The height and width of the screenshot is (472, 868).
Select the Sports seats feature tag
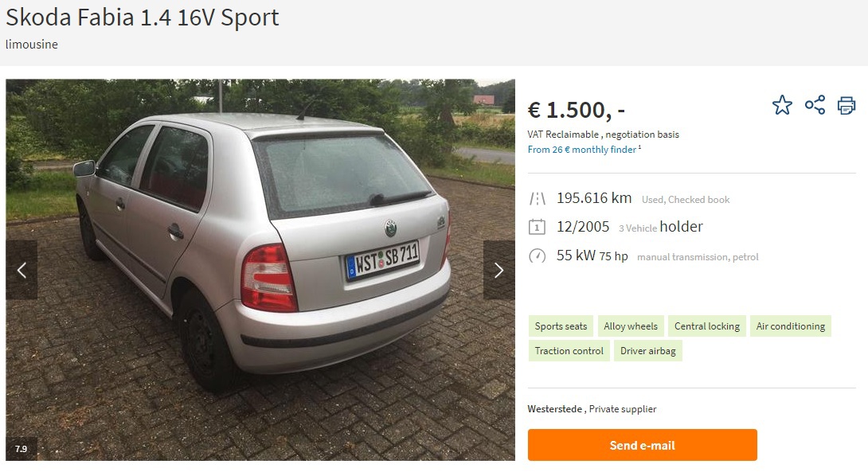pyautogui.click(x=561, y=326)
